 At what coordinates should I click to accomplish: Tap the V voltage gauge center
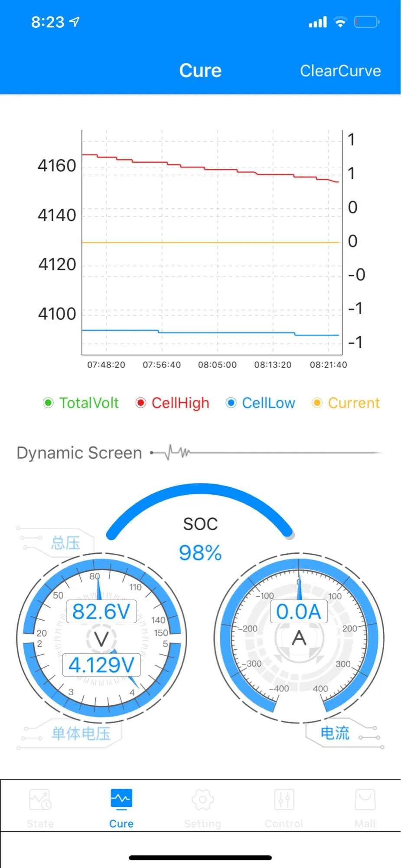101,639
